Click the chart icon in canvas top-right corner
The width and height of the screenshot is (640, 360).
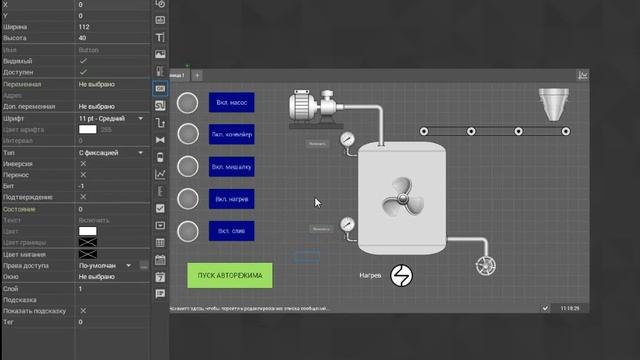582,75
